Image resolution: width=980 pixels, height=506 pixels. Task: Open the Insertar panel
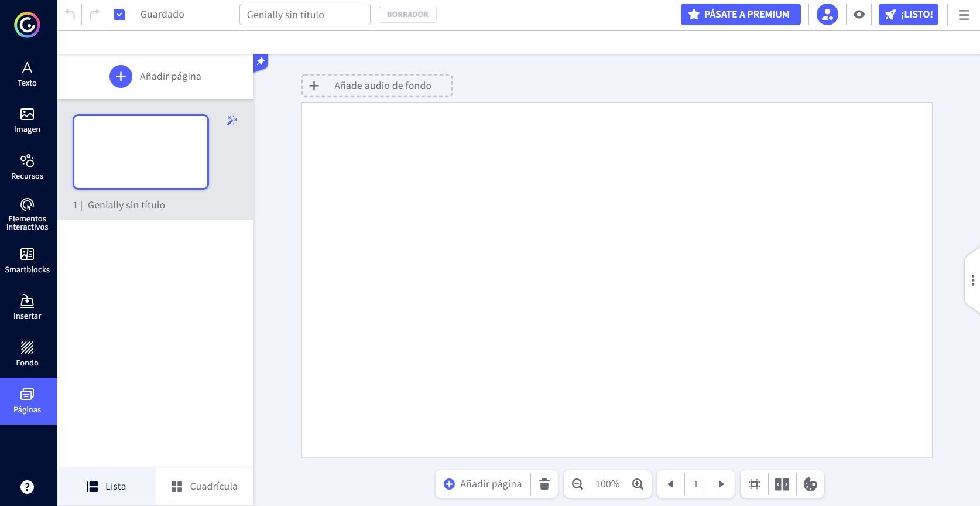point(27,307)
